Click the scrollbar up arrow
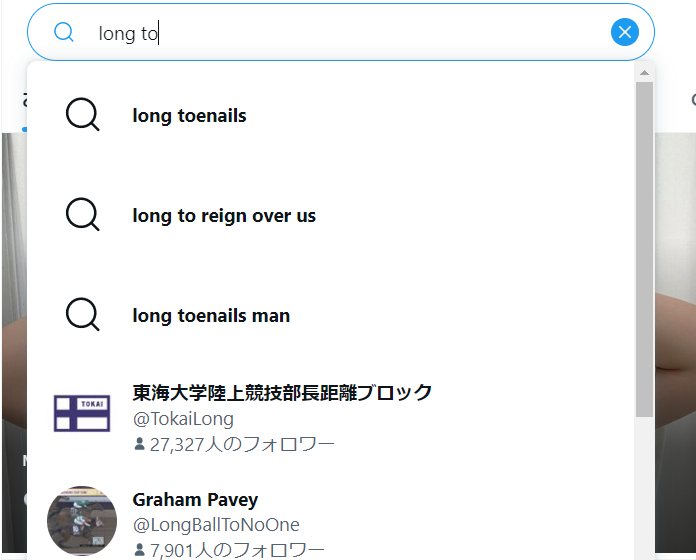This screenshot has width=696, height=560. pos(644,72)
